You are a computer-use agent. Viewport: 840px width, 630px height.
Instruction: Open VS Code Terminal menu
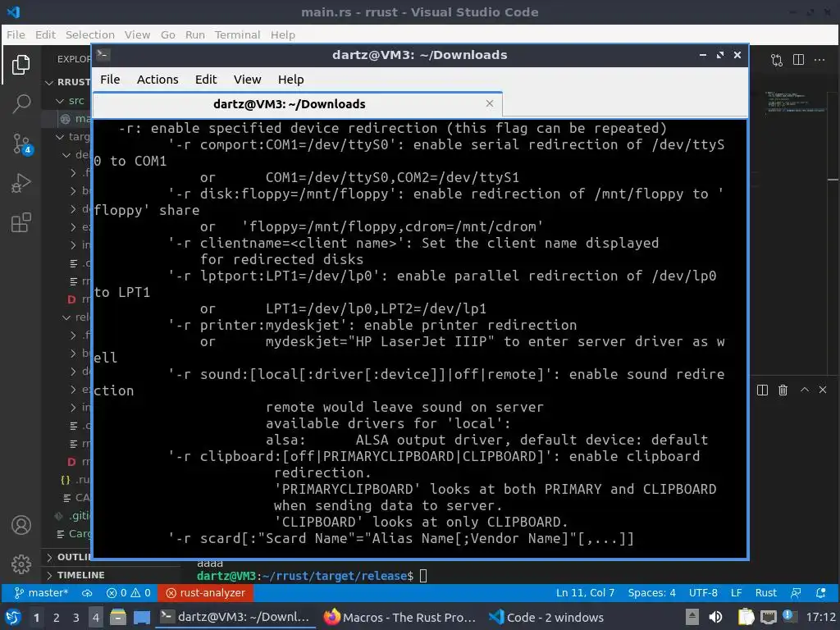(x=237, y=34)
